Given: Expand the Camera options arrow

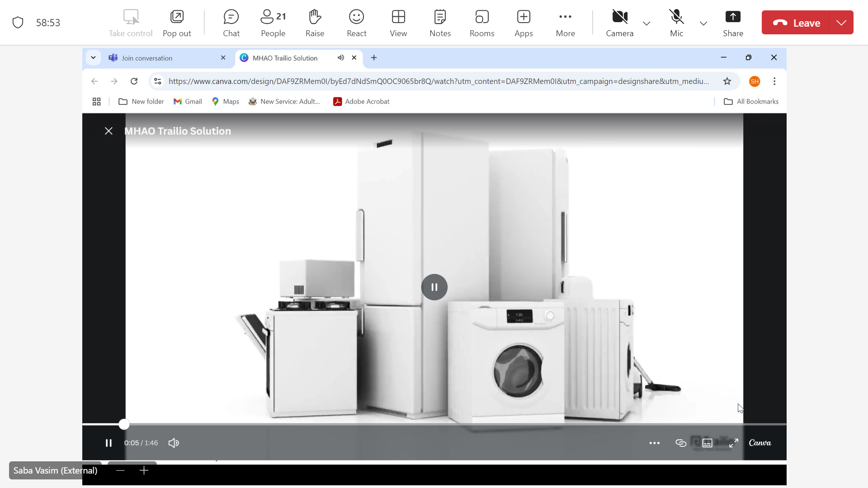Looking at the screenshot, I should (646, 23).
